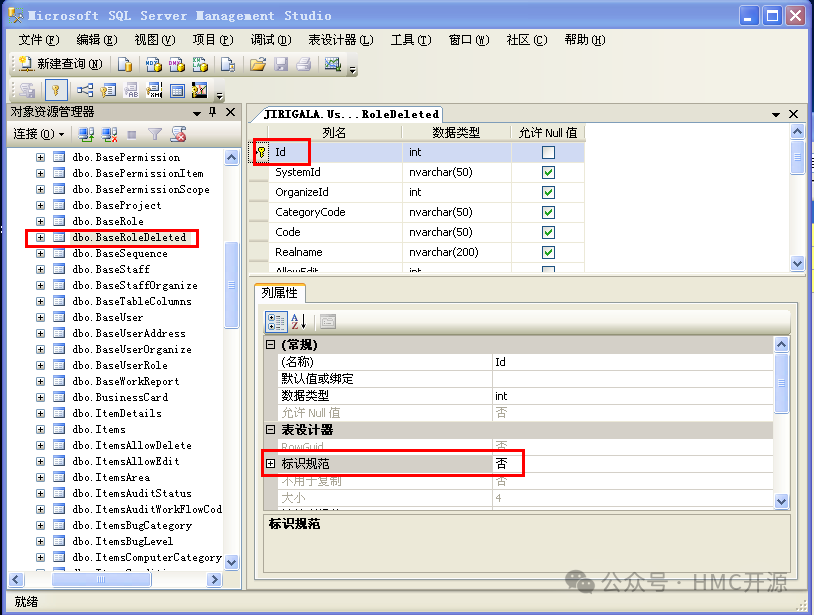
Task: Click the (名称) property value Id
Action: click(632, 362)
